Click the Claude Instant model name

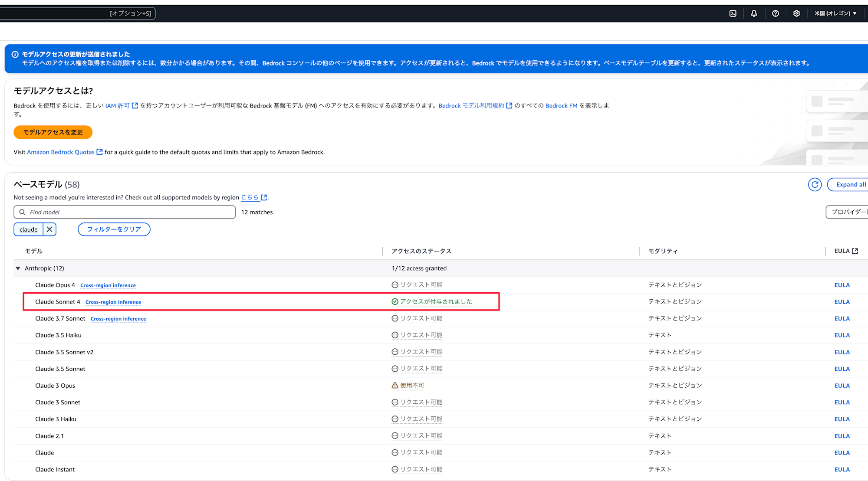coord(55,469)
